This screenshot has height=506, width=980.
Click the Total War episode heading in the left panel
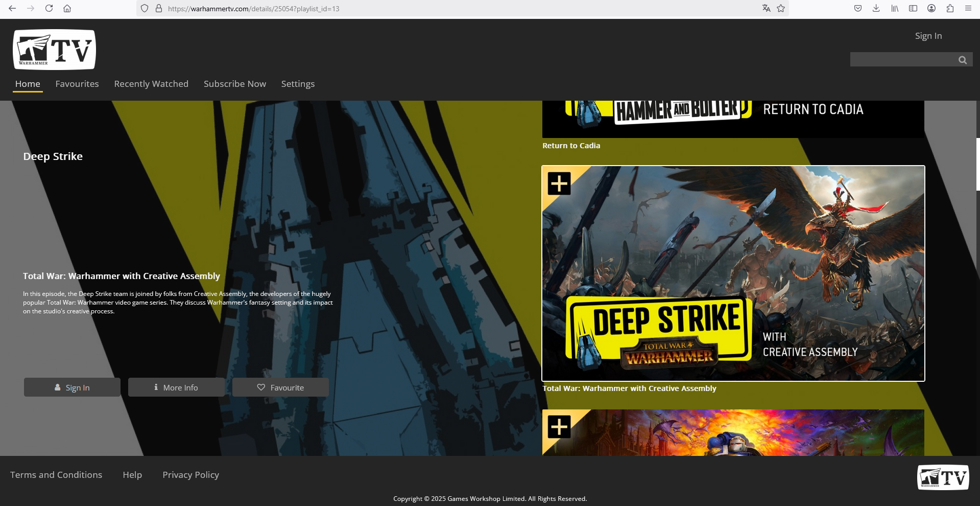click(122, 276)
